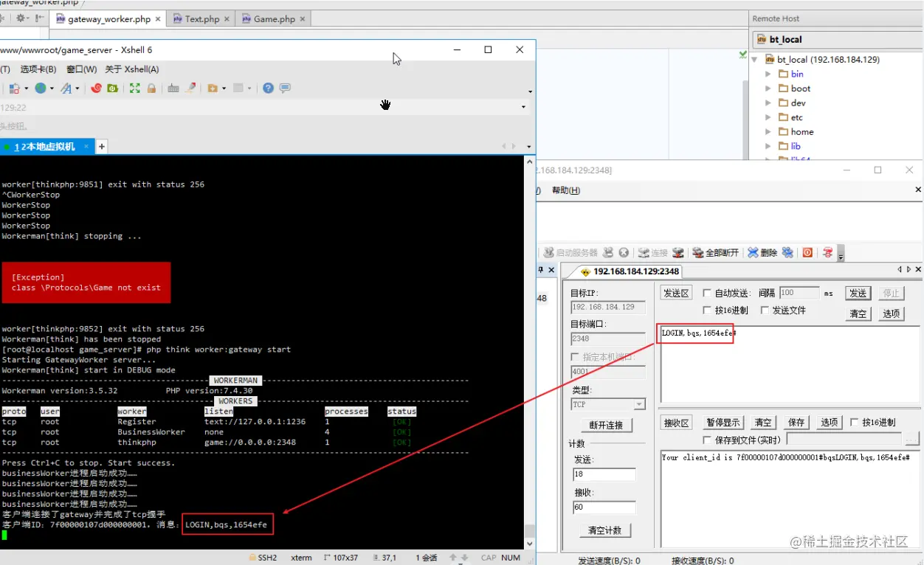Viewport: 924px width, 565px height.
Task: Click the 连接 connect toolbar icon
Action: coord(653,252)
